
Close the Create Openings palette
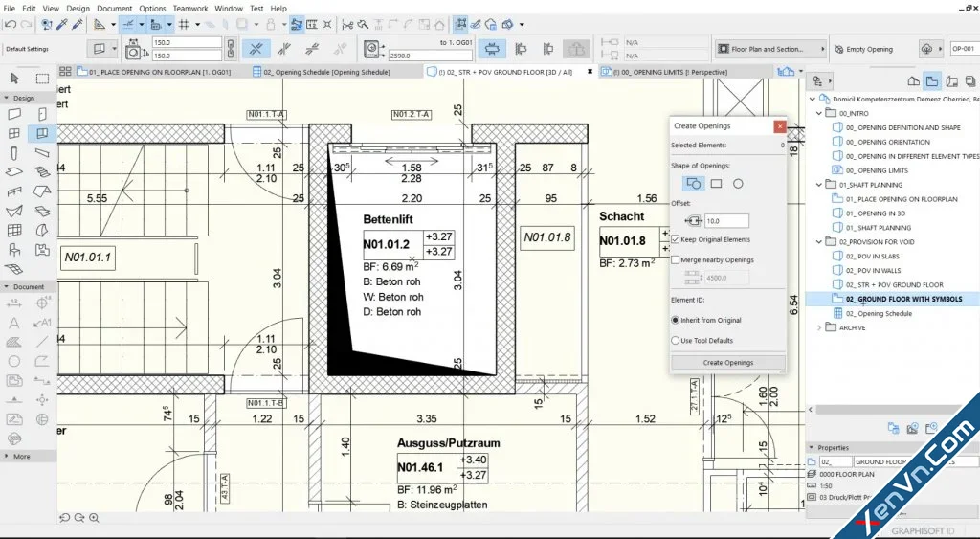coord(779,126)
